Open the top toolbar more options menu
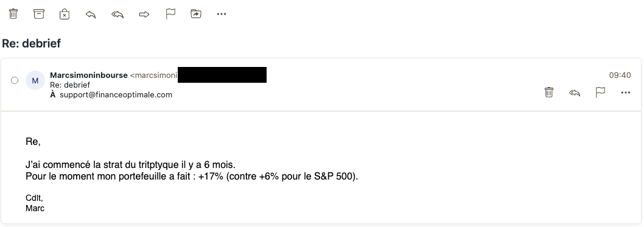This screenshot has width=644, height=227. point(222,14)
